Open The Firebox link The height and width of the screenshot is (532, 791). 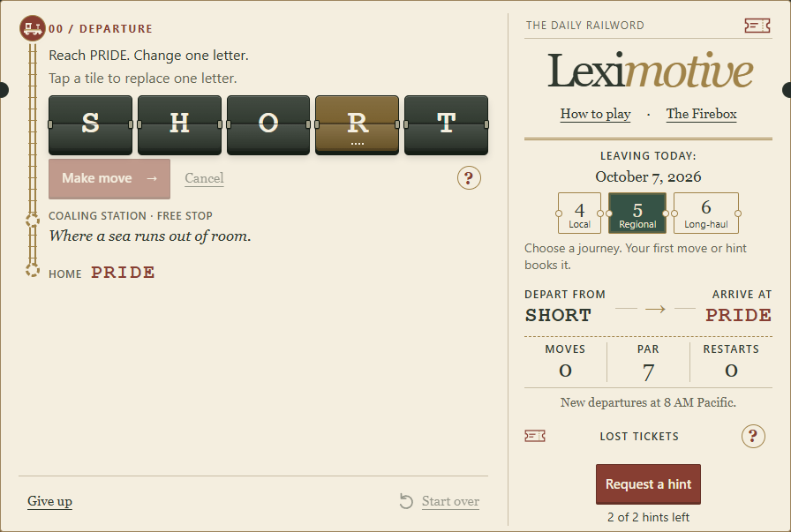pyautogui.click(x=701, y=114)
